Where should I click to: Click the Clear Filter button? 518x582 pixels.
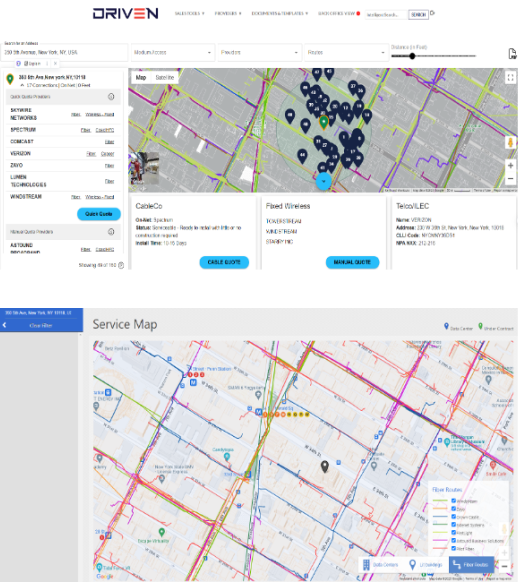point(41,326)
